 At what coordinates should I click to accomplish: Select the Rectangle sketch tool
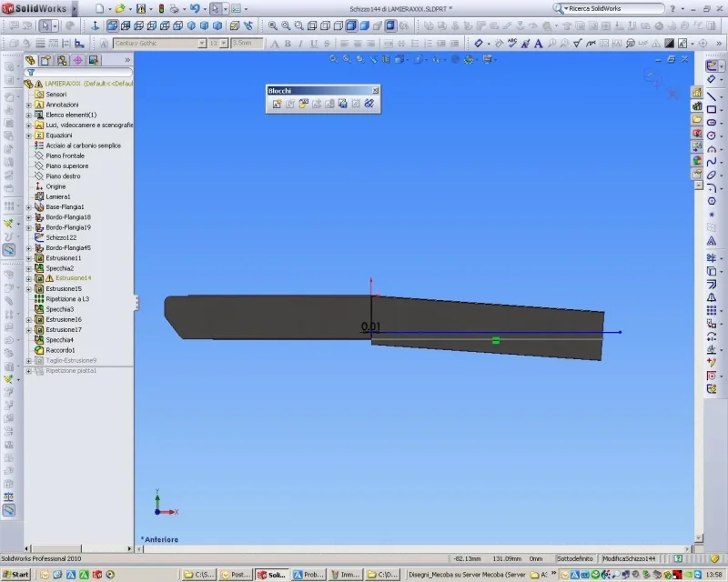[x=712, y=109]
